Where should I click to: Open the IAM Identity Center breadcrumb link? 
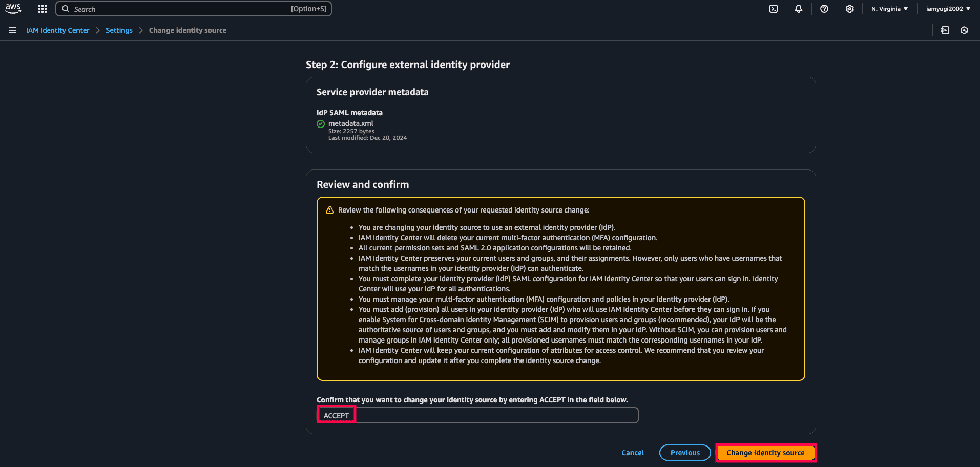point(57,30)
